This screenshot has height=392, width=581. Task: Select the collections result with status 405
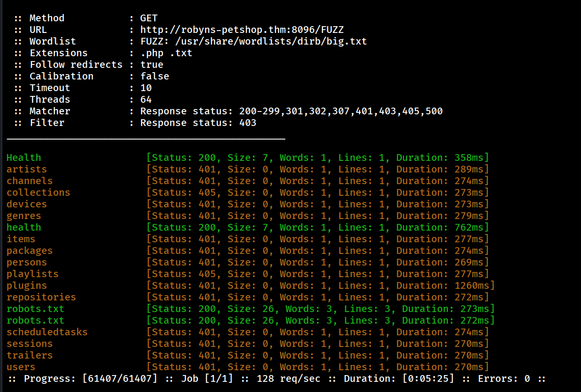click(x=38, y=192)
